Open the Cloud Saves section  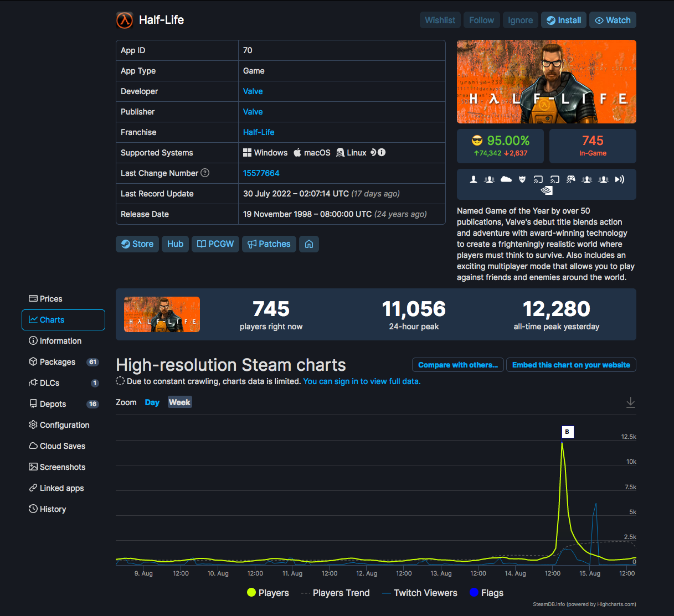click(x=63, y=446)
